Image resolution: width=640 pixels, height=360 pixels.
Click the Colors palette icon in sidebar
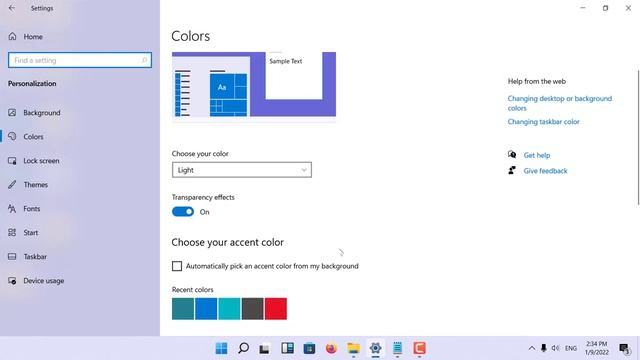pos(12,136)
